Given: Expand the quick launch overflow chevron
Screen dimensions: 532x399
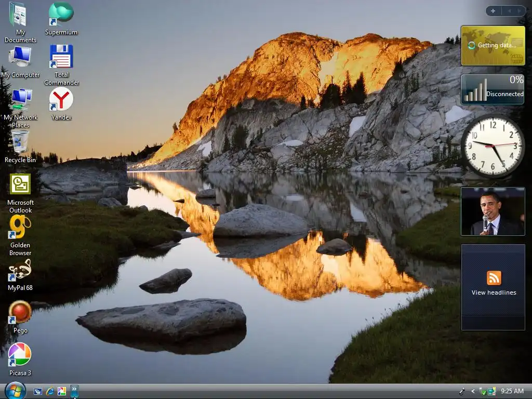Looking at the screenshot, I should [74, 391].
